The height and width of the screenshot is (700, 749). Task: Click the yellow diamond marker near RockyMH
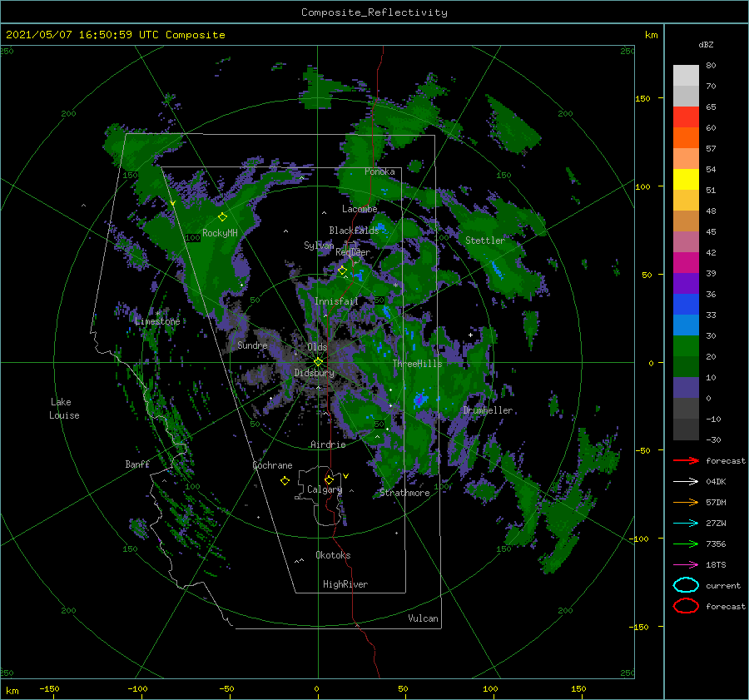222,217
